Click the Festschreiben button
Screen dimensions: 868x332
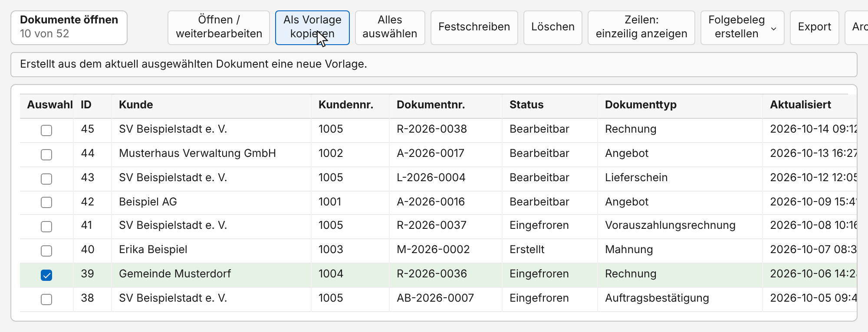474,27
